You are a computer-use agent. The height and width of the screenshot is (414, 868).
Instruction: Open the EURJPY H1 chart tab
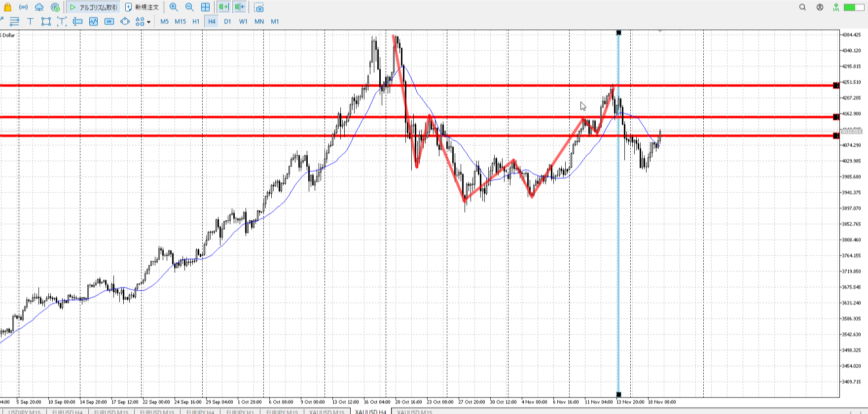pyautogui.click(x=240, y=412)
